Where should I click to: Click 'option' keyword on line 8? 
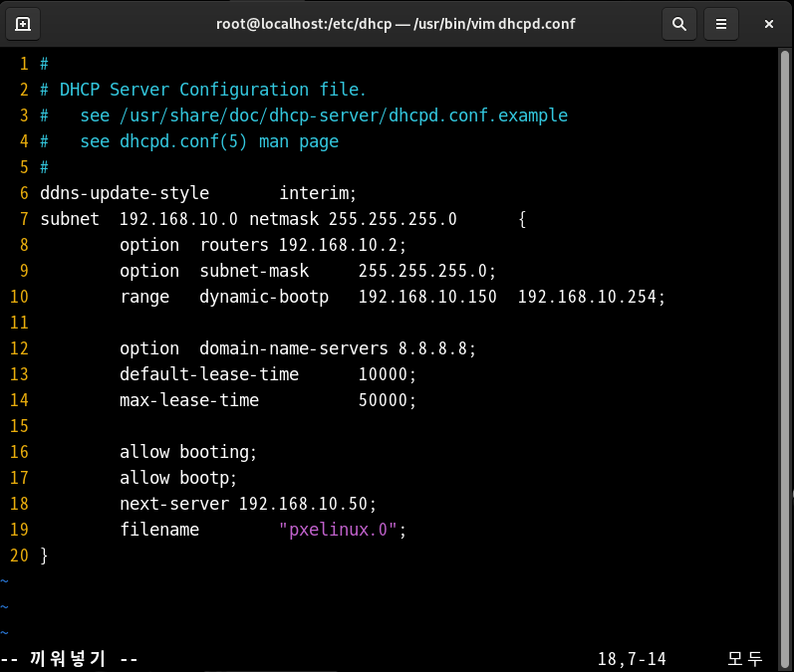(149, 246)
